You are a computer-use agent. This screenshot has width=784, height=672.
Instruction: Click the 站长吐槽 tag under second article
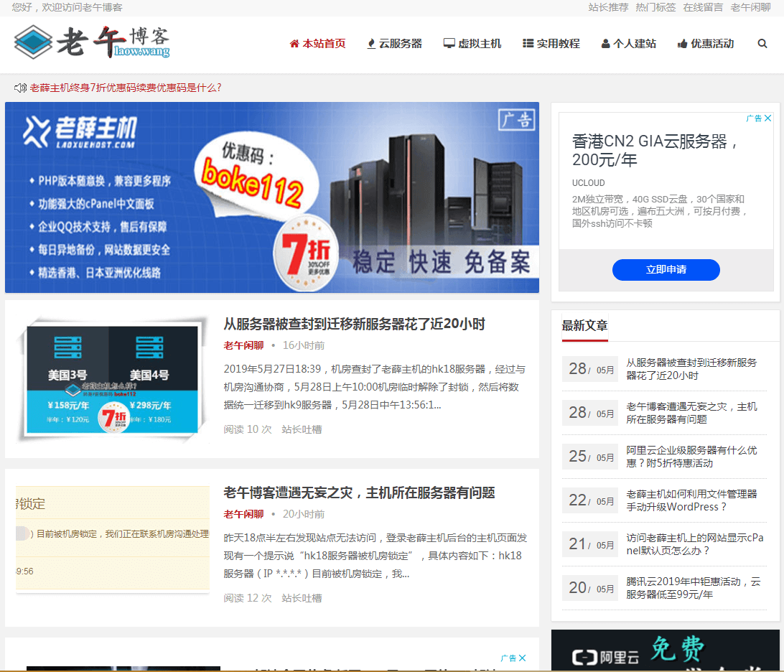302,598
